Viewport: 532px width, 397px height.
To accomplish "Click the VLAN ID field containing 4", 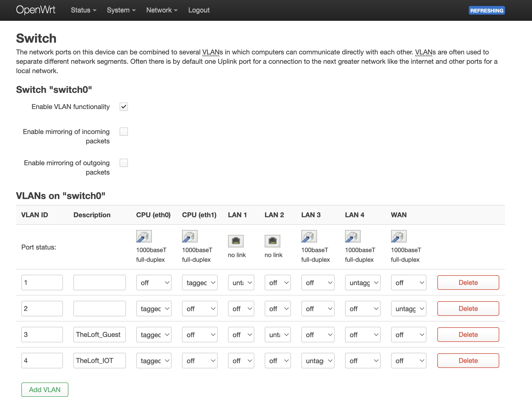I will (x=42, y=361).
